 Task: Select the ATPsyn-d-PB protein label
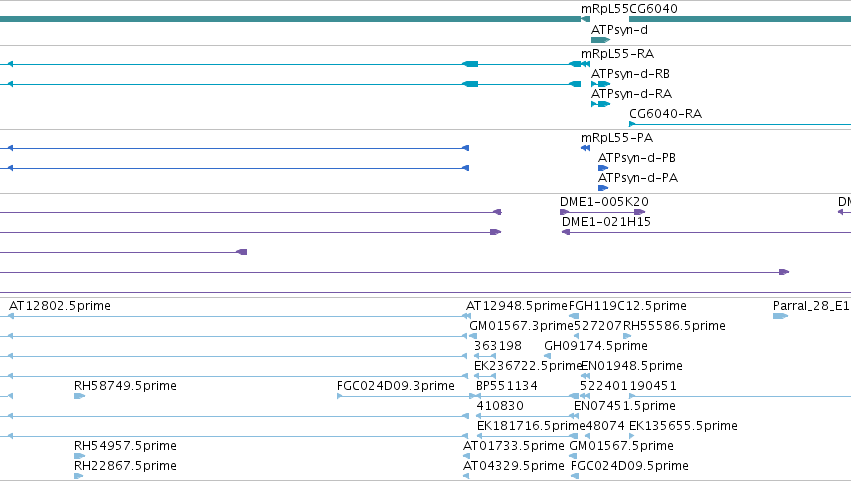637,158
